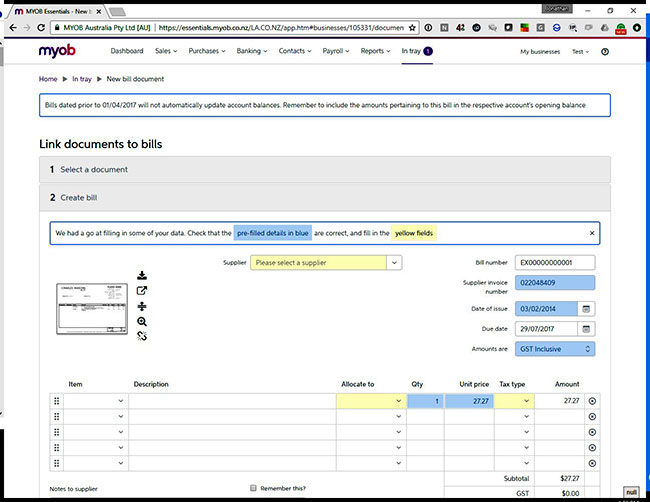The height and width of the screenshot is (502, 650).
Task: Change the Amounts are GST Inclusive selector
Action: (555, 349)
